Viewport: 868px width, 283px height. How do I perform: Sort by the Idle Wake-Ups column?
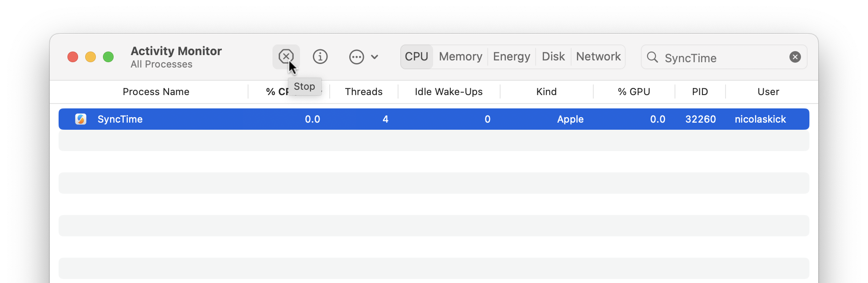[x=448, y=92]
